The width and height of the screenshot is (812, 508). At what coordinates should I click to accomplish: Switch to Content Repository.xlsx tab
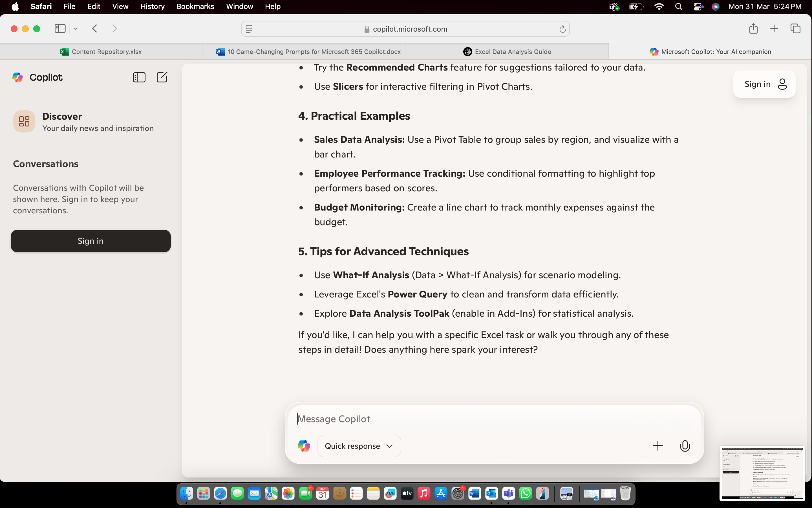101,52
